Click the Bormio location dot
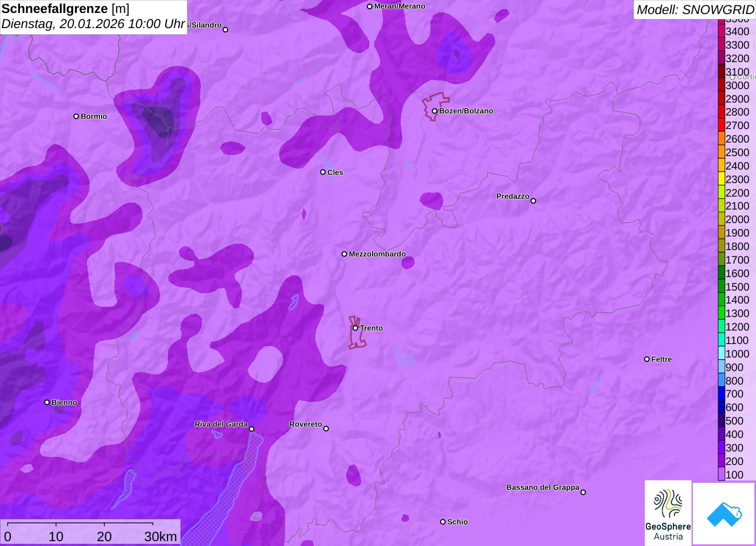The width and height of the screenshot is (756, 546). click(x=76, y=116)
